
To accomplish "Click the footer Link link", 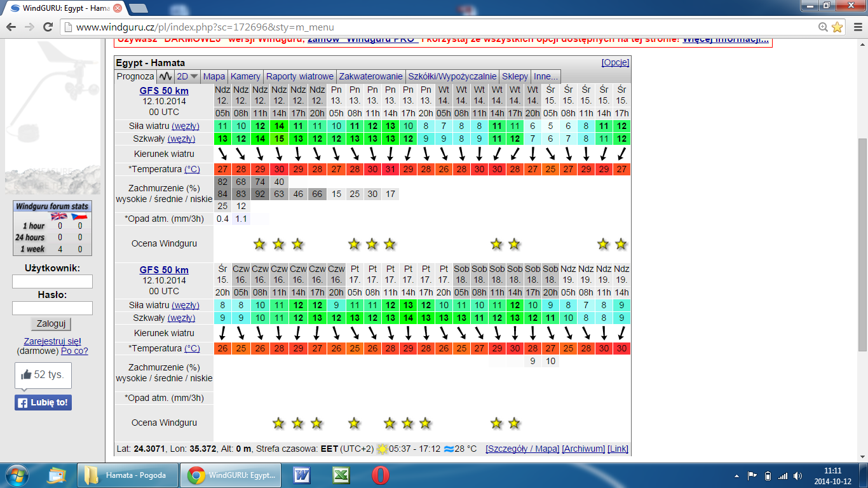I will tap(618, 449).
